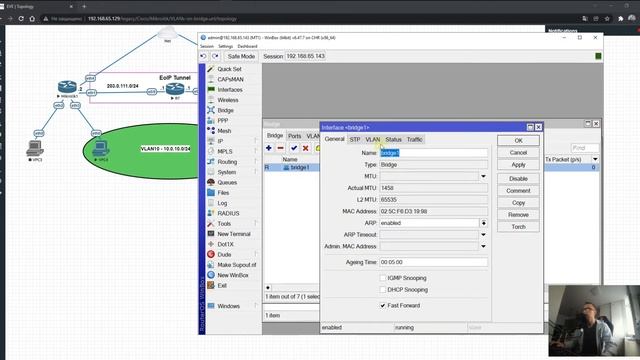
Task: Click Make Supout.rif in the sidebar
Action: point(237,265)
